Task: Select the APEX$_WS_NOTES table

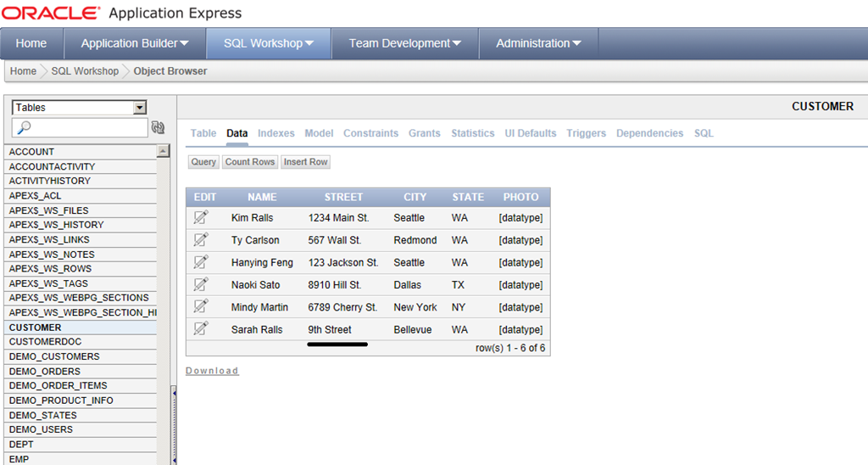Action: point(81,255)
